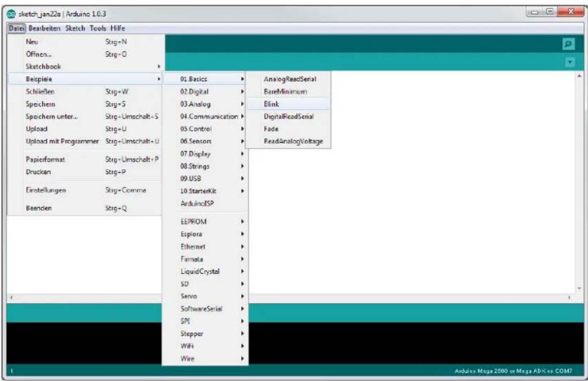The image size is (588, 381).
Task: Expand the SD library examples
Action: tap(205, 284)
